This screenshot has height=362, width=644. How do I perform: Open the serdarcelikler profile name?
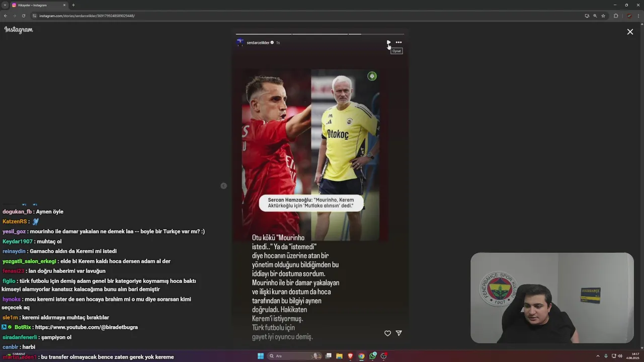tap(258, 43)
